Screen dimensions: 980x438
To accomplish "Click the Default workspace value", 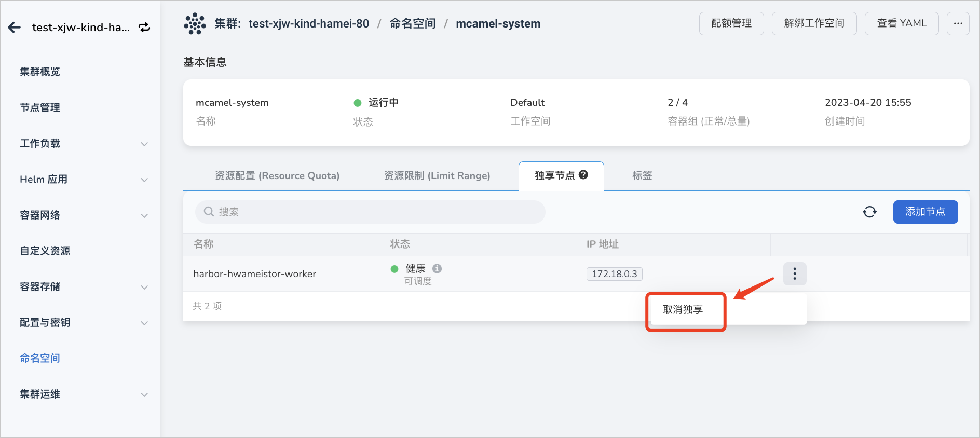I will [527, 102].
